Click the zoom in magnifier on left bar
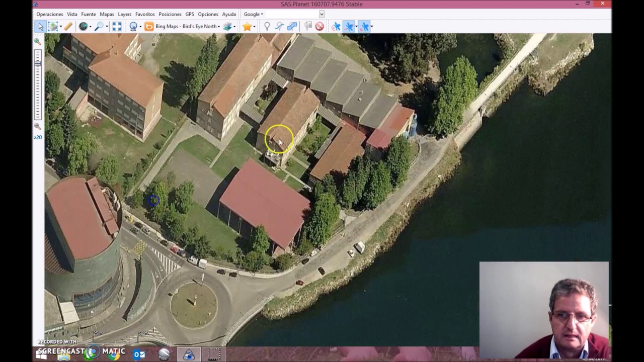 (x=38, y=42)
